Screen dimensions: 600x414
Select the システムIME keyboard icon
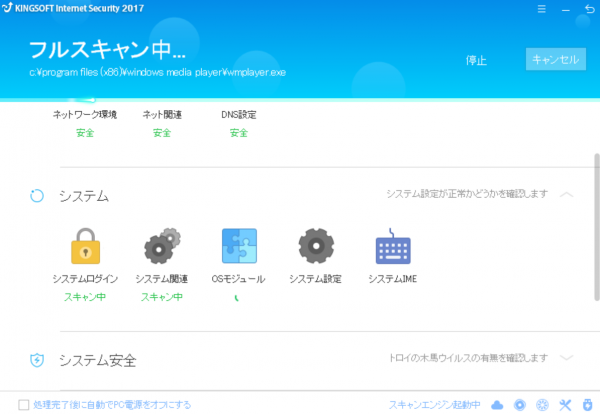pyautogui.click(x=393, y=246)
